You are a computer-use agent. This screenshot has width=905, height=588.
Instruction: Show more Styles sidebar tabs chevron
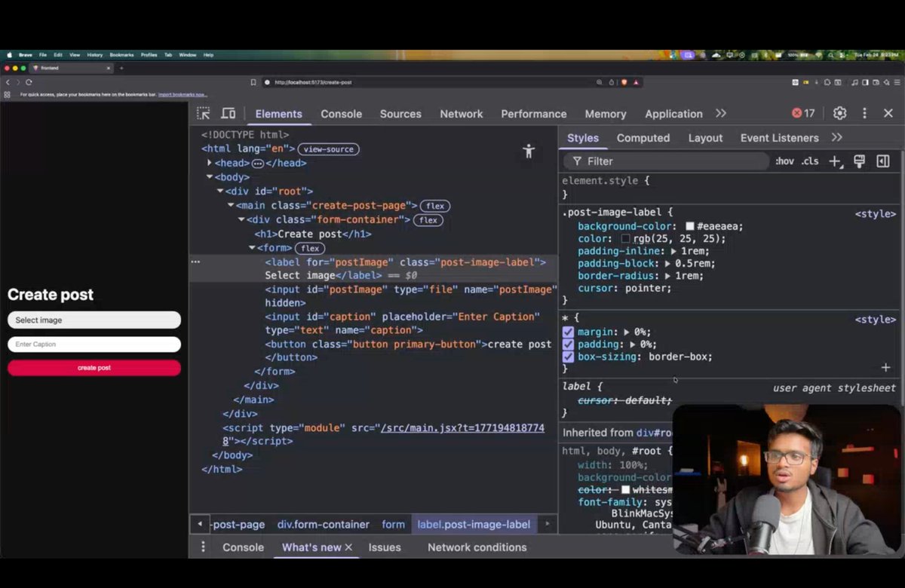(x=836, y=137)
